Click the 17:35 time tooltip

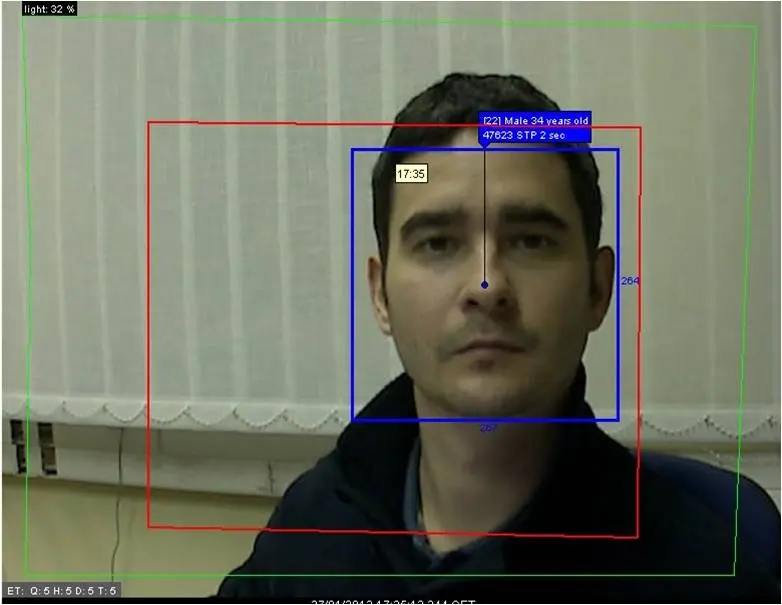coord(411,174)
